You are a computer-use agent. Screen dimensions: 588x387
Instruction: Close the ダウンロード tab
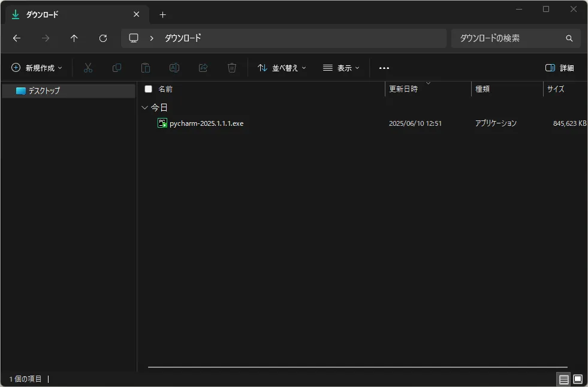(x=137, y=14)
